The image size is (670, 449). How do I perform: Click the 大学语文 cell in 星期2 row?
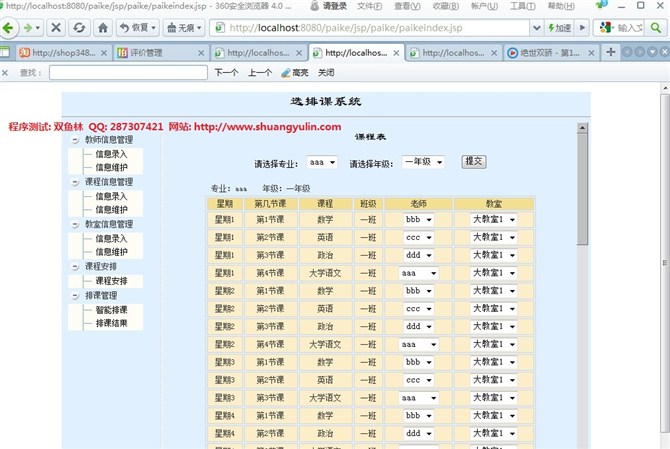click(x=325, y=344)
